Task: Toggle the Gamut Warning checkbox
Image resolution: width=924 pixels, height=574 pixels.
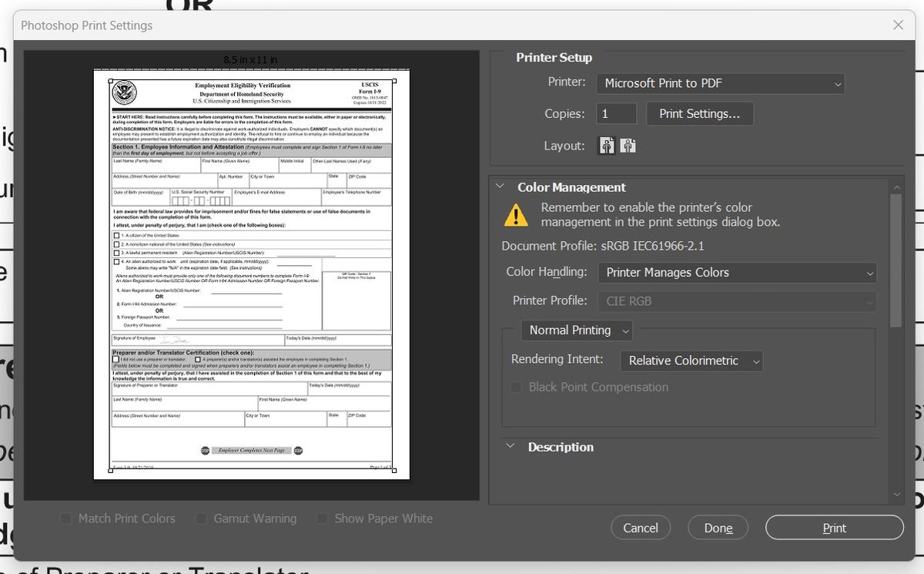Action: 200,519
